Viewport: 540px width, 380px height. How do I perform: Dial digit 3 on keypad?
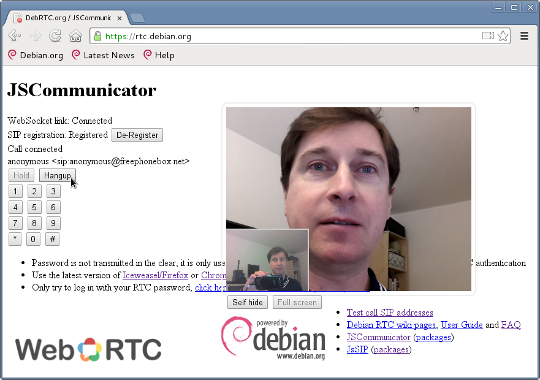click(53, 191)
